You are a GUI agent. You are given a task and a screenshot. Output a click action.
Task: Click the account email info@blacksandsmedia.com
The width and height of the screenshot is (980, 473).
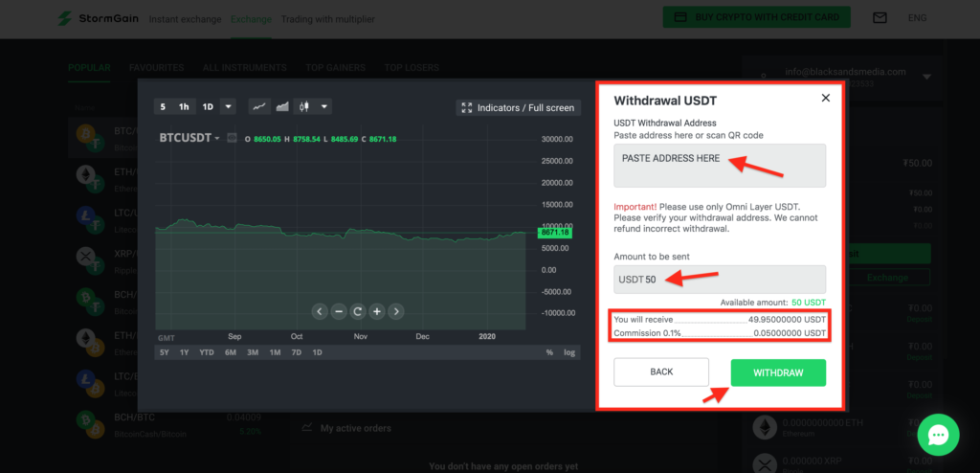pos(845,72)
